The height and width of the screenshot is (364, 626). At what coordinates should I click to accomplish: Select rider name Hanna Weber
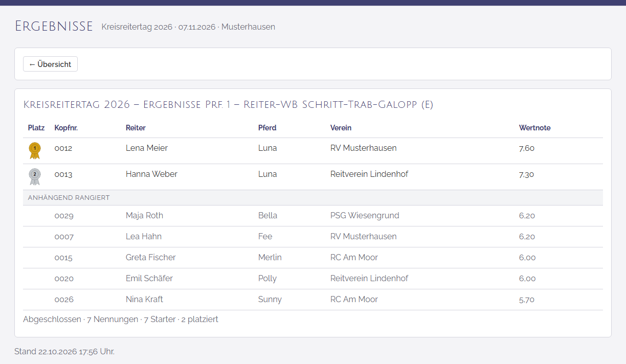click(x=151, y=174)
